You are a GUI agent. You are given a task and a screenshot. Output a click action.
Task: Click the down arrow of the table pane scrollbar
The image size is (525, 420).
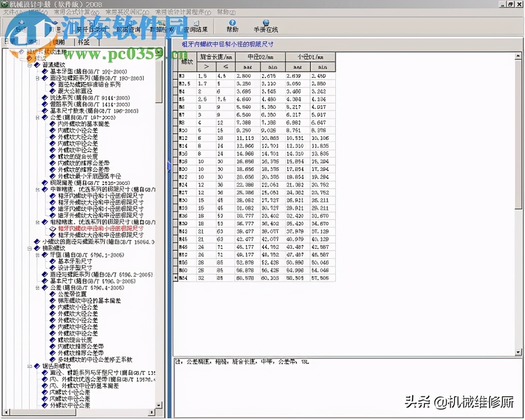(518, 352)
